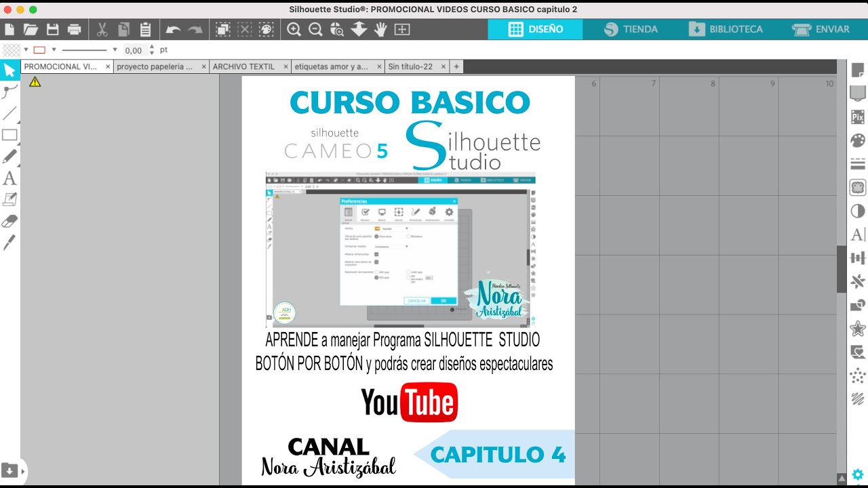Open the Fill color palette panel
This screenshot has height=488, width=868.
coord(858,140)
